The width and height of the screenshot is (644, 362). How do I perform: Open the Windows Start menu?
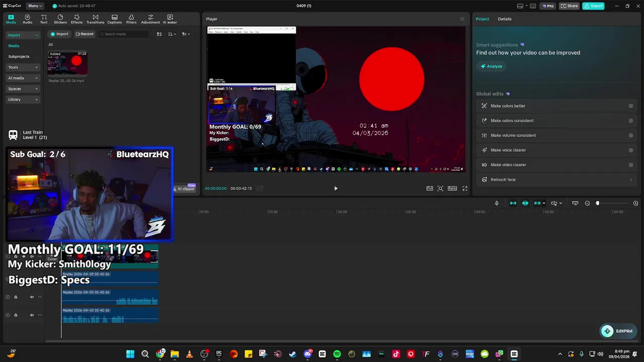130,354
